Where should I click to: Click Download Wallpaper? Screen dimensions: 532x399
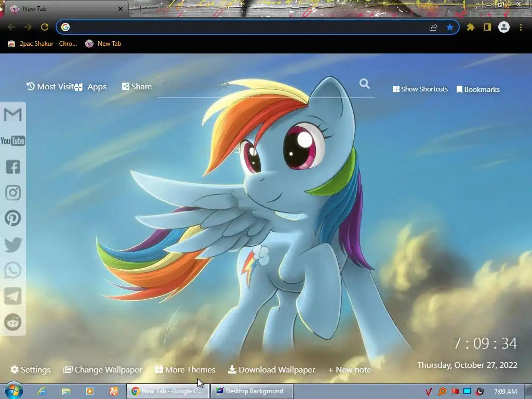271,369
